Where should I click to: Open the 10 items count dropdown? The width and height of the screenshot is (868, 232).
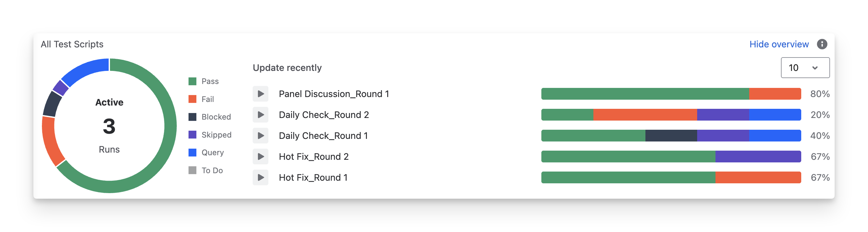(805, 68)
